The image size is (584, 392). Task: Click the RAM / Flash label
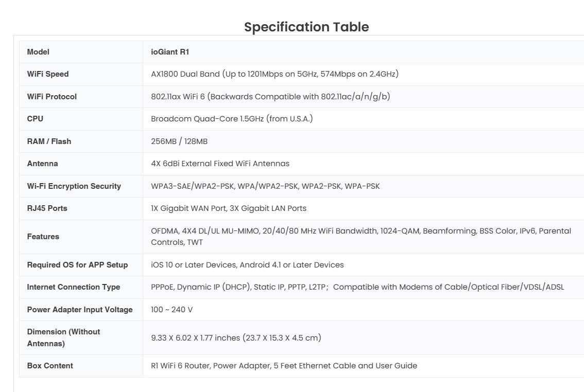pos(49,141)
